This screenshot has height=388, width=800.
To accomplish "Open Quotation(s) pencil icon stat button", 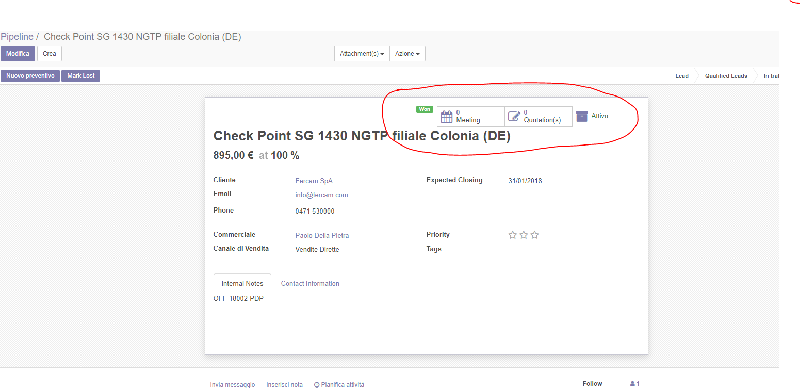I will 538,116.
